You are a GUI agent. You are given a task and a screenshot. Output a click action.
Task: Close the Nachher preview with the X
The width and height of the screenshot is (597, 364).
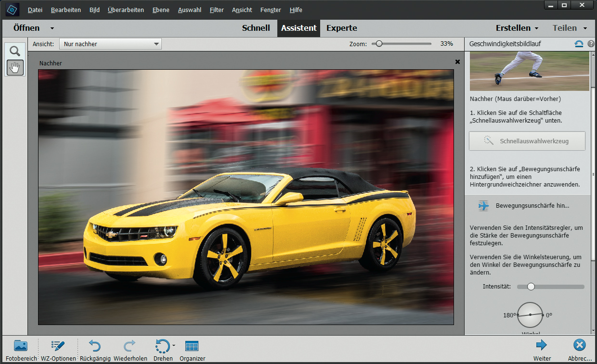(457, 62)
